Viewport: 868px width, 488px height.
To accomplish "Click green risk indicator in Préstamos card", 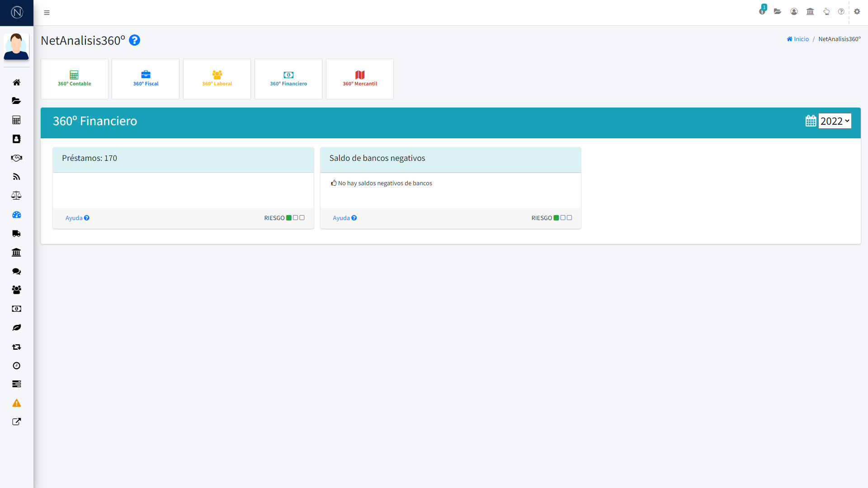I will pyautogui.click(x=289, y=218).
